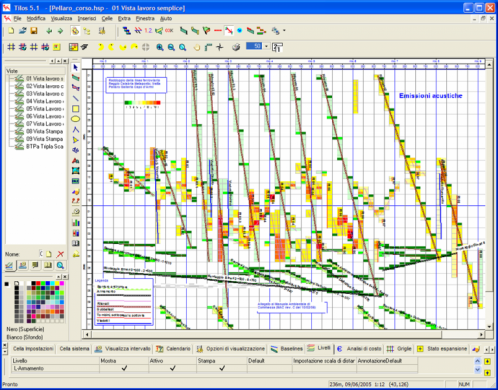Image resolution: width=498 pixels, height=390 pixels.
Task: Select the yellow ellipse shape tool
Action: click(76, 119)
